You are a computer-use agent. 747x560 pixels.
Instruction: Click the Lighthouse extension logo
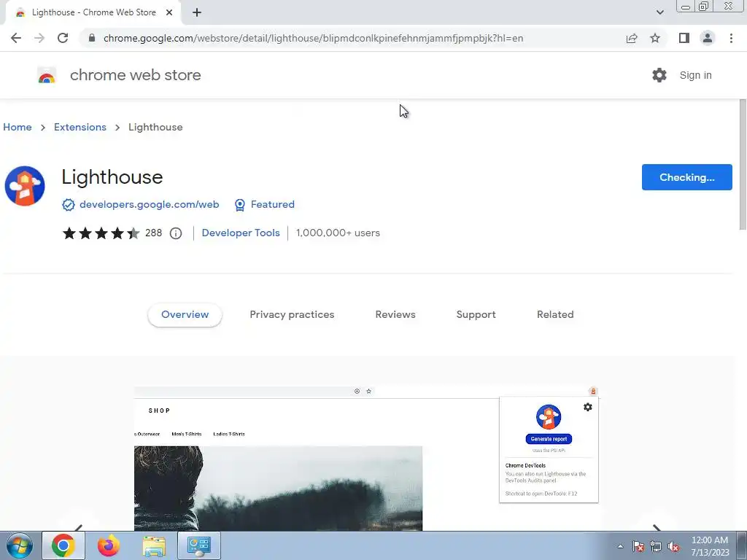pos(25,186)
